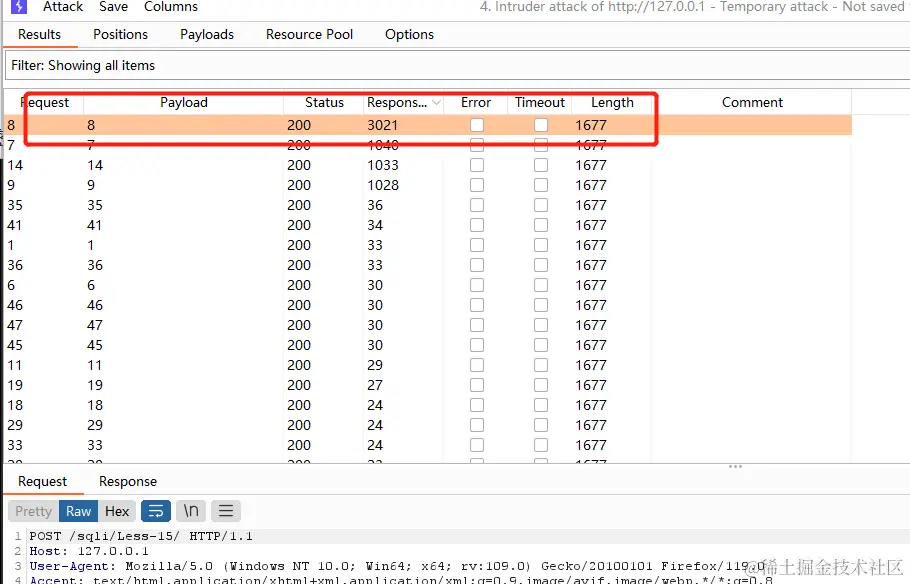Image resolution: width=910 pixels, height=584 pixels.
Task: Click the pane divider grip dots
Action: (x=735, y=467)
